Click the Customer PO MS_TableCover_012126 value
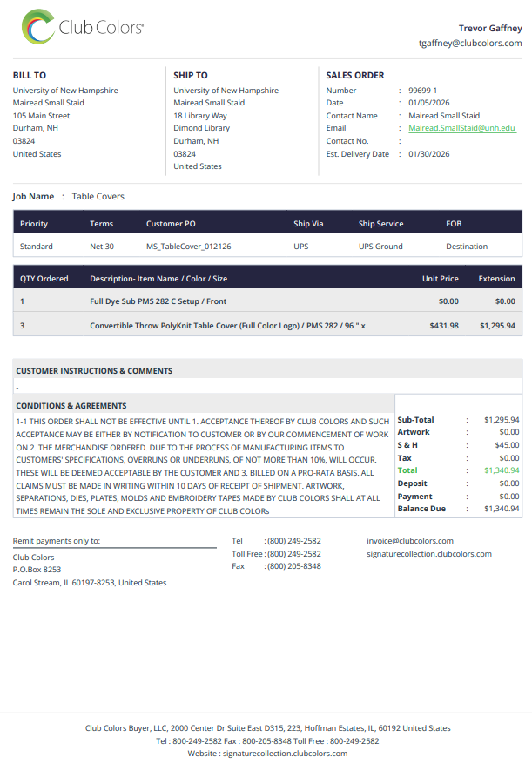Screen dimensions: 532x764 [x=189, y=247]
